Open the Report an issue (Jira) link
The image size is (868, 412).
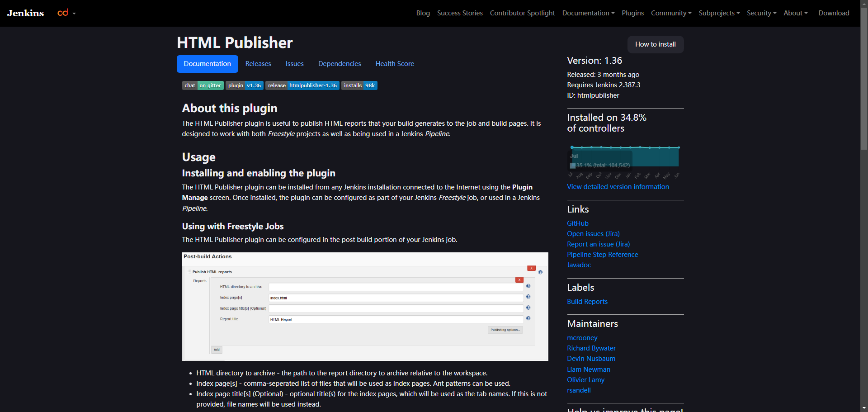[x=598, y=244]
